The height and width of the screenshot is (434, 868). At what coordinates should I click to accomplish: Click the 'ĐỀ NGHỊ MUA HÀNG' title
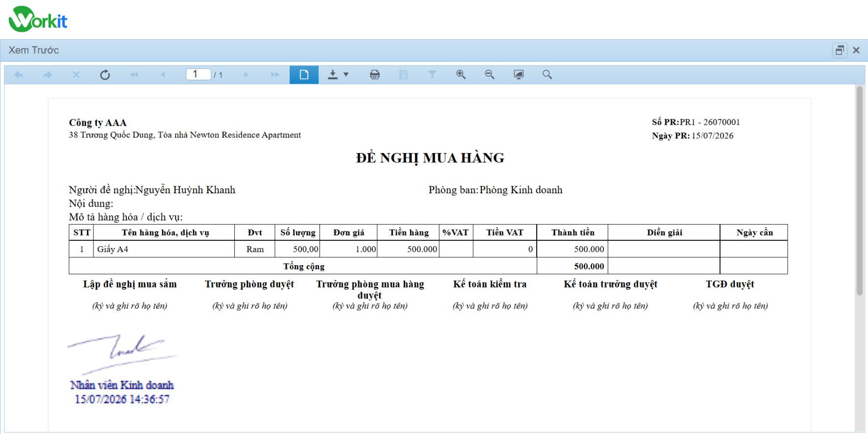[430, 158]
